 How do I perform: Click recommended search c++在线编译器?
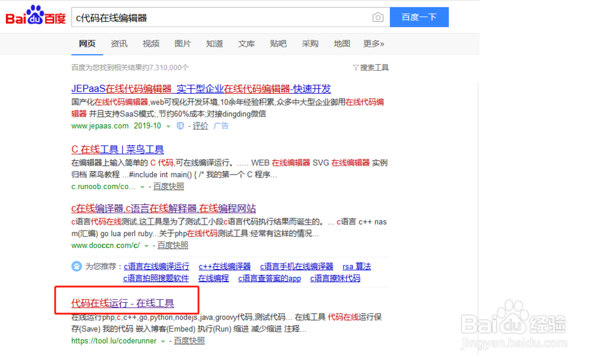225,266
